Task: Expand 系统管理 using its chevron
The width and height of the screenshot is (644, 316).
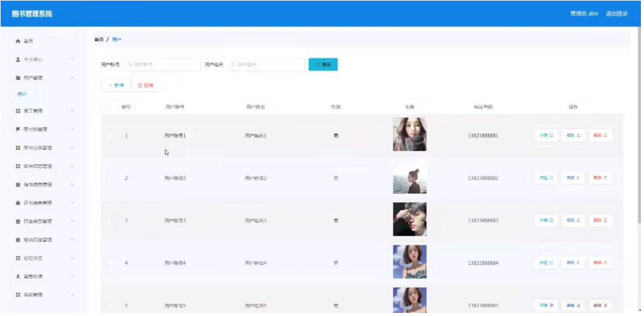Action: (x=72, y=295)
